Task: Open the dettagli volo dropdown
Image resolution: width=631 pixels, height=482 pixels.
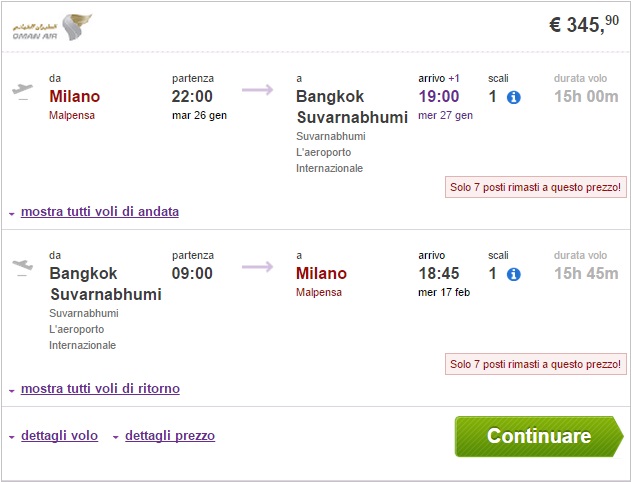Action: pyautogui.click(x=58, y=436)
